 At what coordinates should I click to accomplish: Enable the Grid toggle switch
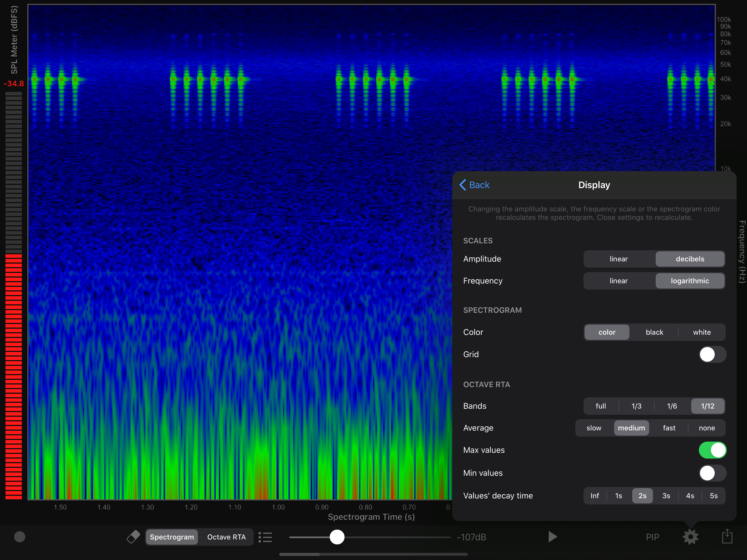pyautogui.click(x=712, y=354)
